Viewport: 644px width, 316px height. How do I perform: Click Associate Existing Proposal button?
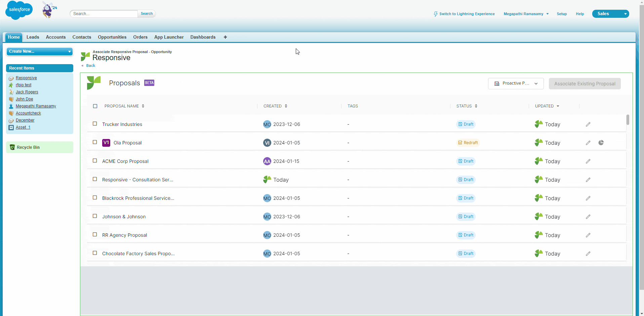pyautogui.click(x=585, y=84)
